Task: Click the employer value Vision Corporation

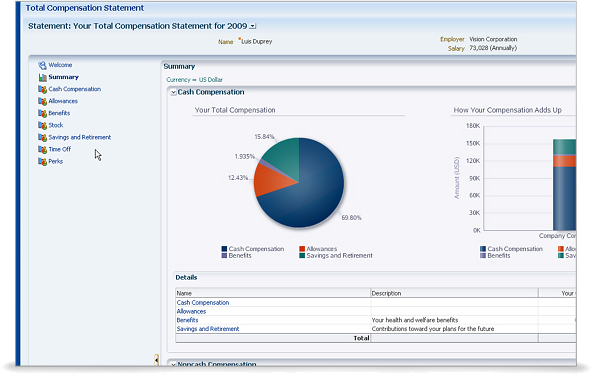Action: pyautogui.click(x=493, y=39)
